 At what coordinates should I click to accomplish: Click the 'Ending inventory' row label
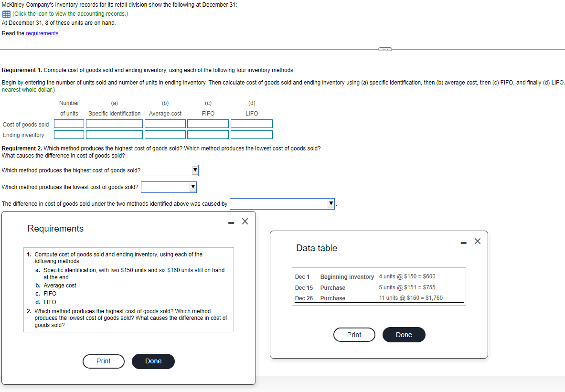(x=23, y=135)
